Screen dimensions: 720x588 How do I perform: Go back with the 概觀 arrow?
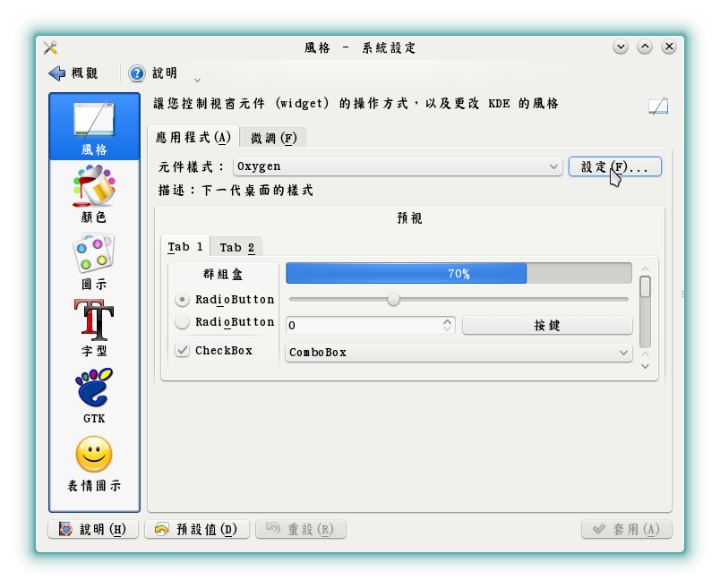[73, 73]
